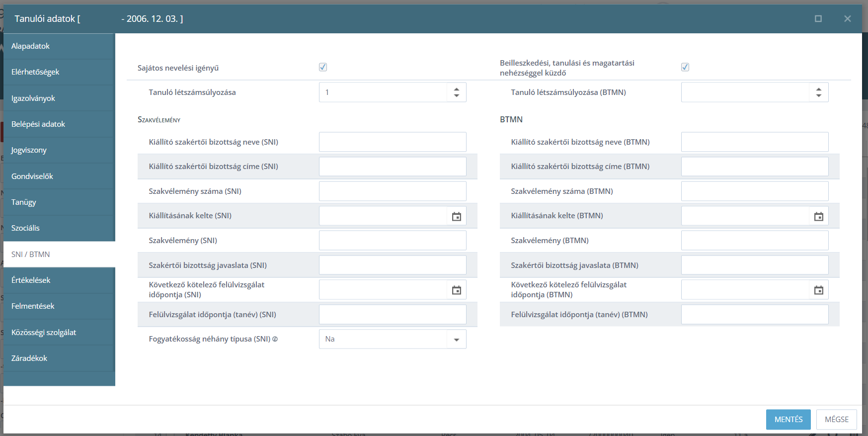Click Következő kötelező felülvizsgálat időpontja (BTMN) field
Viewport: 868px width, 436px height.
click(745, 290)
